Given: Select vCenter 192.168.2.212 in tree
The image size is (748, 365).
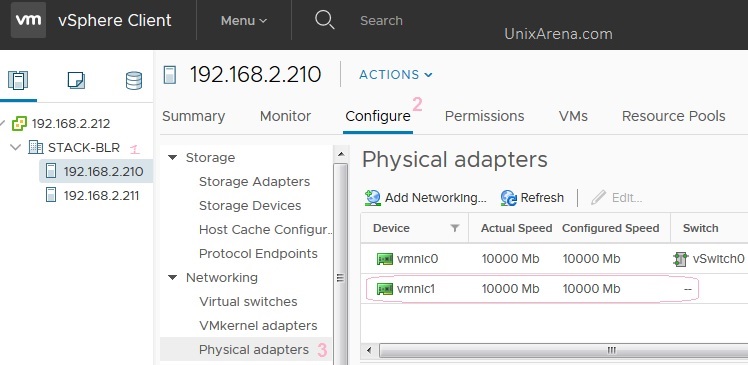Looking at the screenshot, I should pos(71,124).
